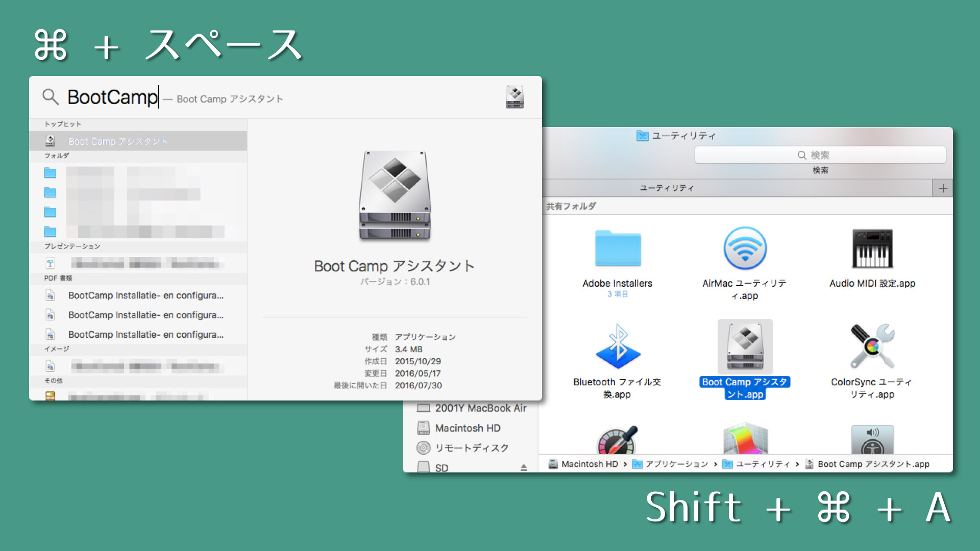The height and width of the screenshot is (551, 980).
Task: Select Bluetooth ファイル交換 app icon
Action: 618,347
